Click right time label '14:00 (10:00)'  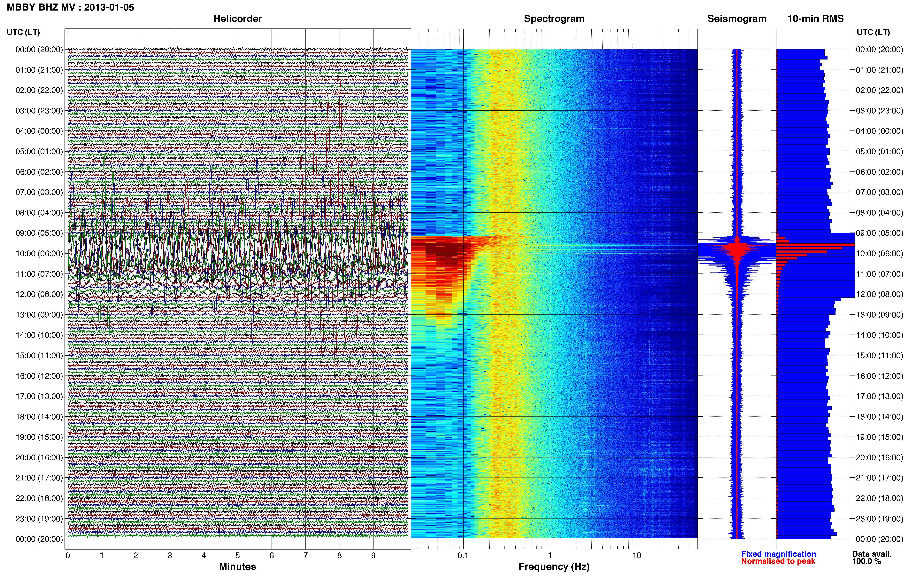point(879,335)
